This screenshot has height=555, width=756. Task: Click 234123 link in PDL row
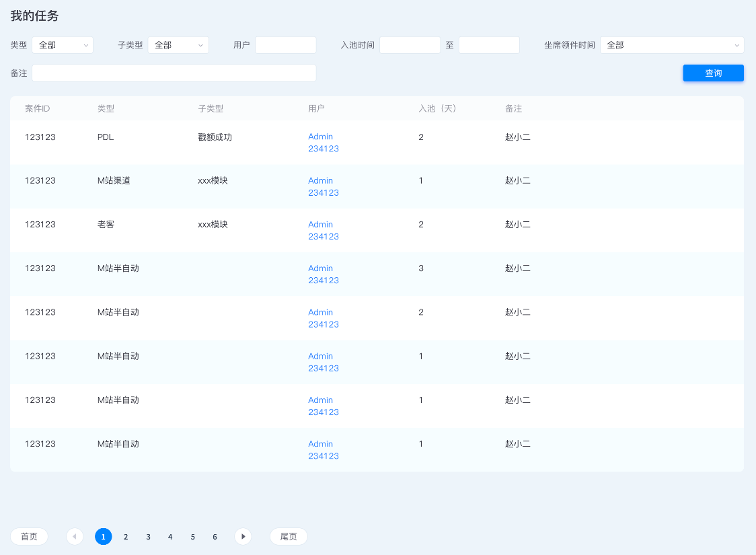324,149
